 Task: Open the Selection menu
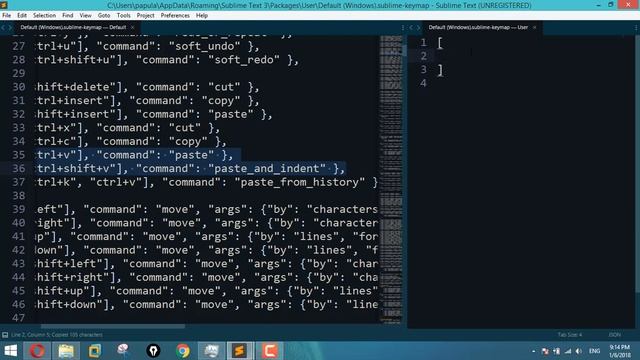(x=44, y=16)
